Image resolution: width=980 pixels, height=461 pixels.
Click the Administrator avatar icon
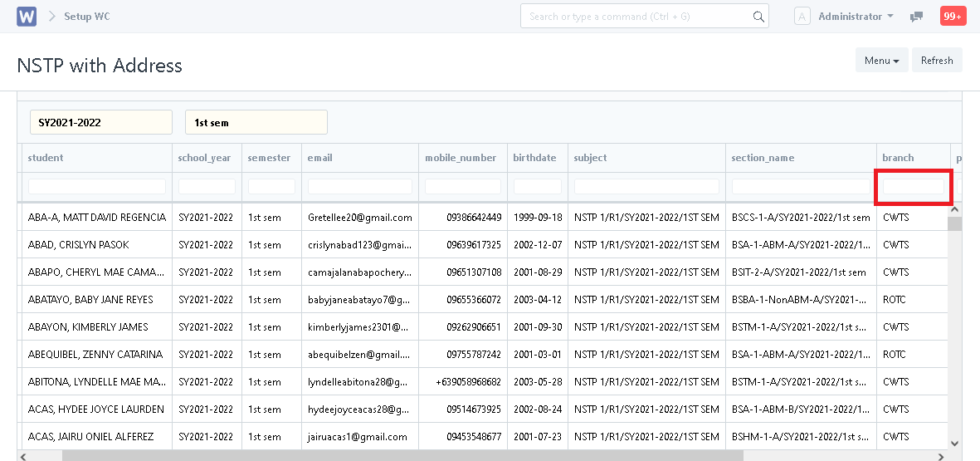(x=802, y=17)
